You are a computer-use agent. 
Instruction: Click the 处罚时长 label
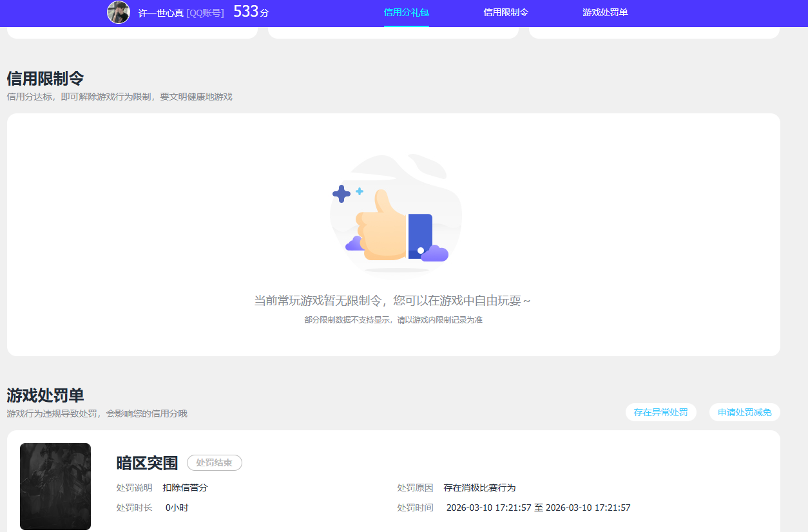(x=134, y=508)
